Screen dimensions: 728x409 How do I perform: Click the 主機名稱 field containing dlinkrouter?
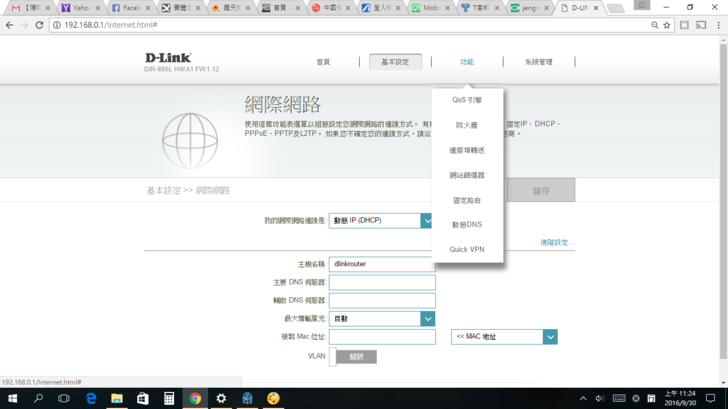point(382,265)
